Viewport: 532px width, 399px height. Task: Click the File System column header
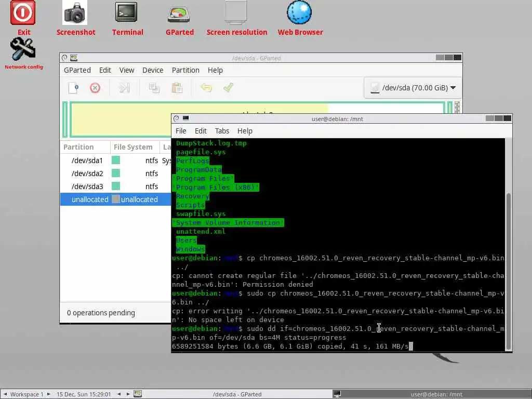coord(135,147)
